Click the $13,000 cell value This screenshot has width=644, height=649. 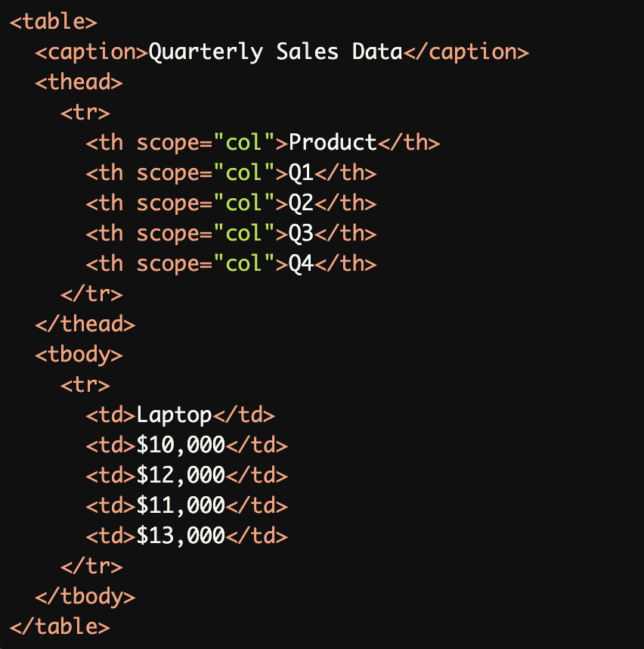coord(181,536)
